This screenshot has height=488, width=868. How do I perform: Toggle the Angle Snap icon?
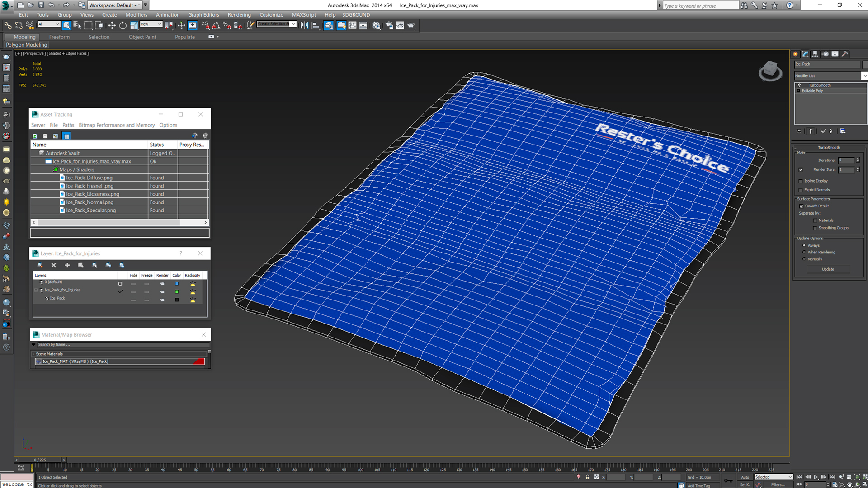[x=217, y=25]
